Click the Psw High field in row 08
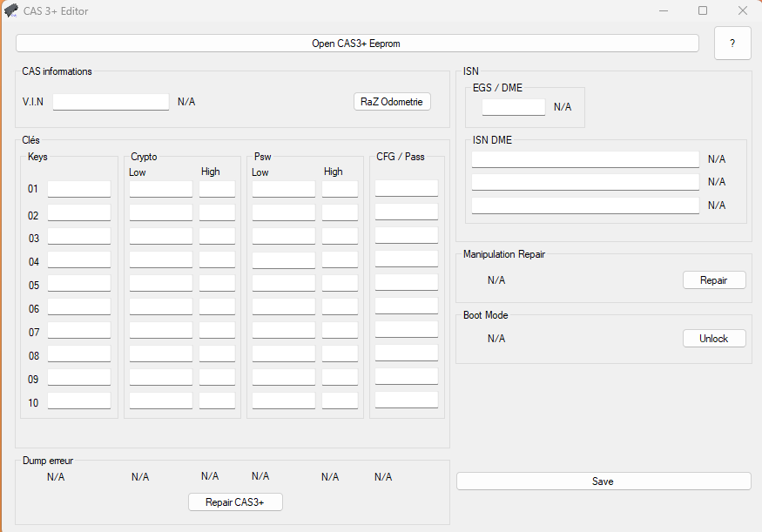The height and width of the screenshot is (532, 762). (341, 354)
